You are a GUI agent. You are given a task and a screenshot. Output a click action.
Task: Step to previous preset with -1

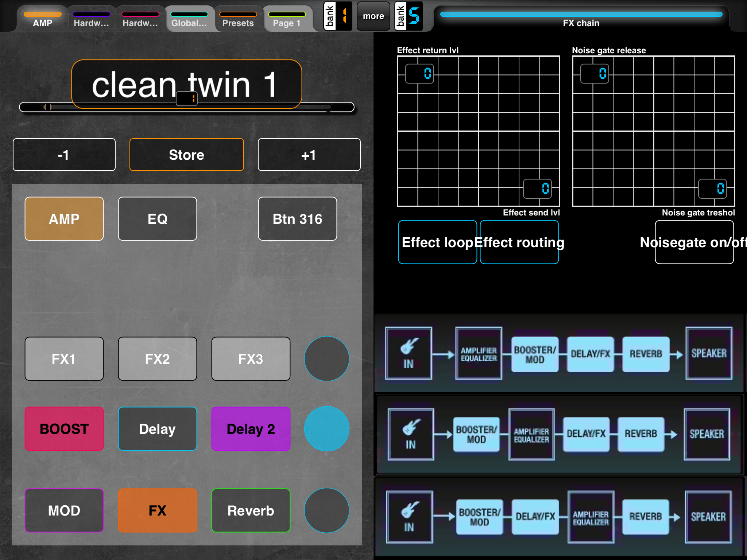(x=64, y=155)
